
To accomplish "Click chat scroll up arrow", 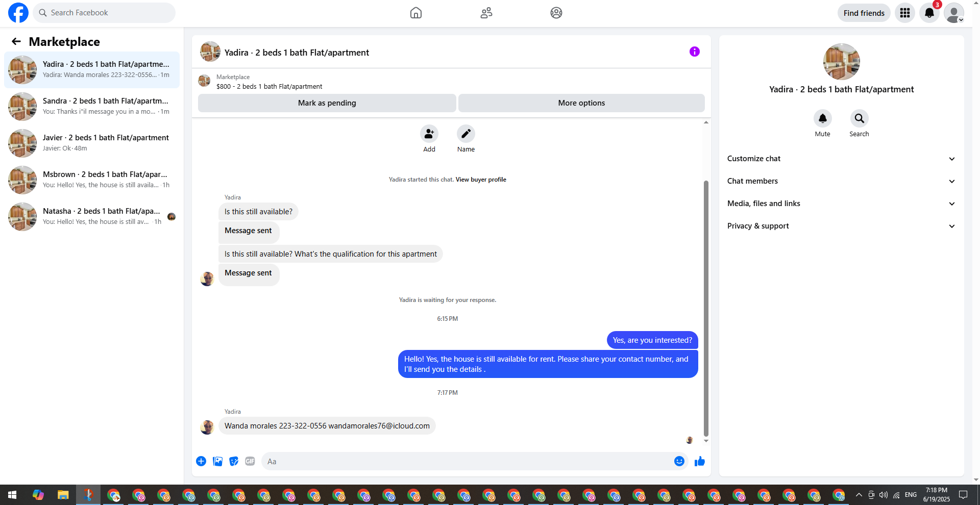I will 706,122.
